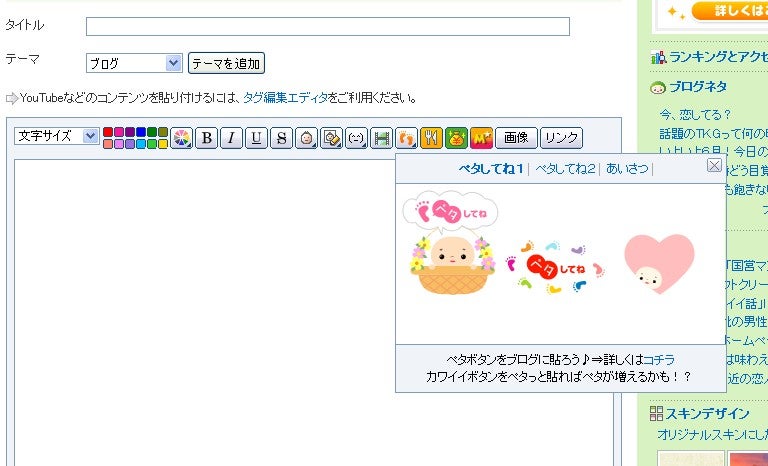Pick the salmon color swatch
The height and width of the screenshot is (466, 768).
108,144
